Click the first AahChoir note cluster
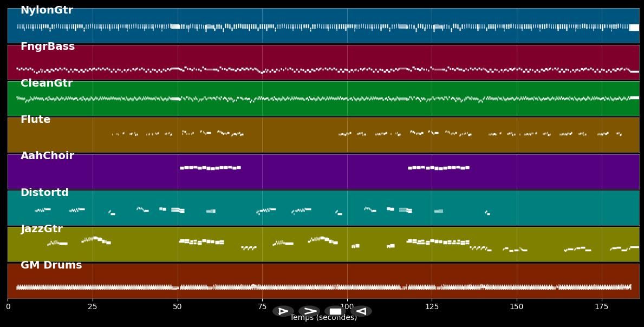The image size is (644, 327). tap(210, 168)
